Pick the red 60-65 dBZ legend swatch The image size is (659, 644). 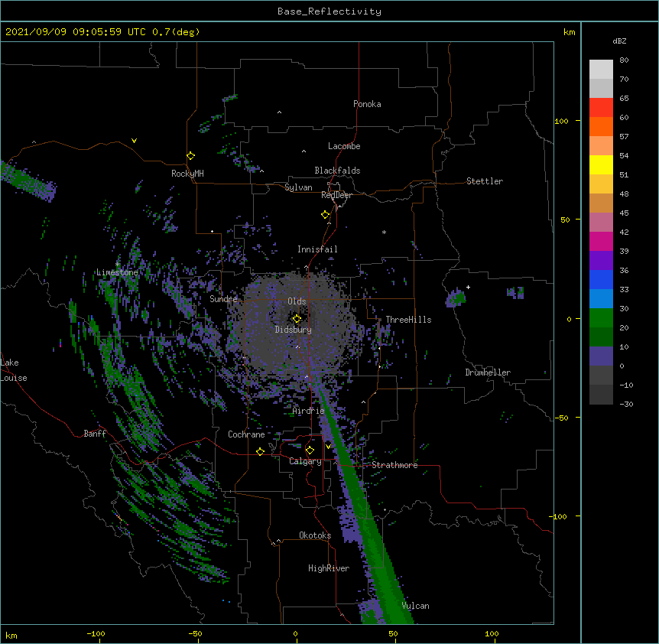click(601, 107)
